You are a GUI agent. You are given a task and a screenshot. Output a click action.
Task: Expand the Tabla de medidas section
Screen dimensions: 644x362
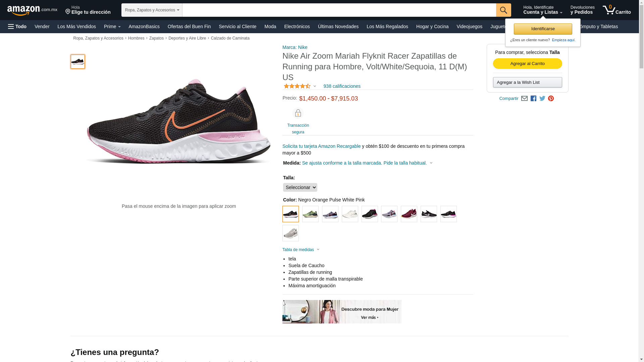301,250
